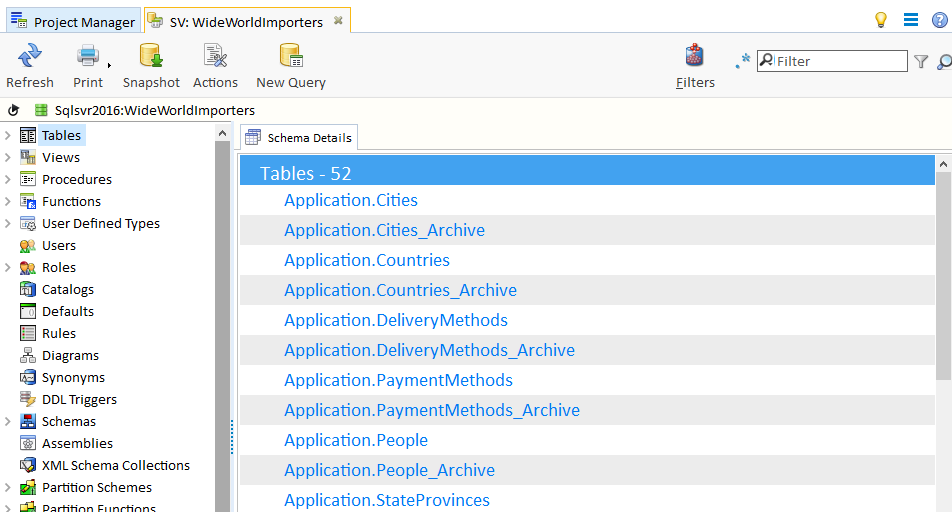Open the Application.PaymentMethods link
952x512 pixels.
398,380
